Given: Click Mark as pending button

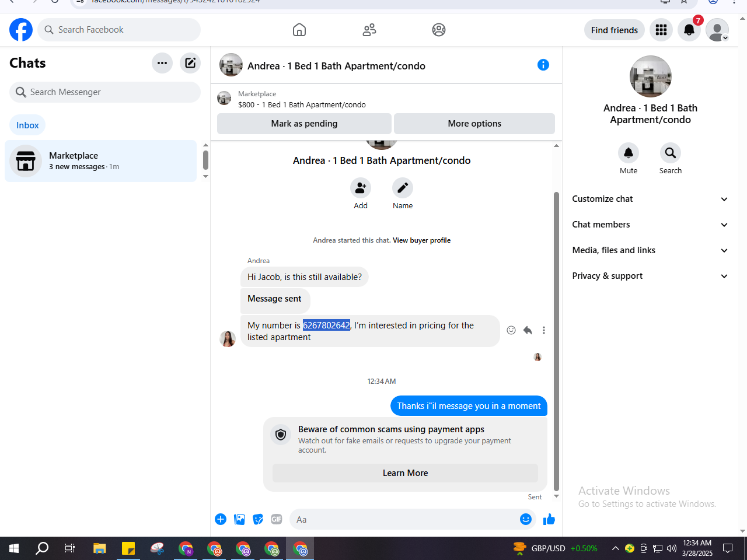Looking at the screenshot, I should [304, 124].
